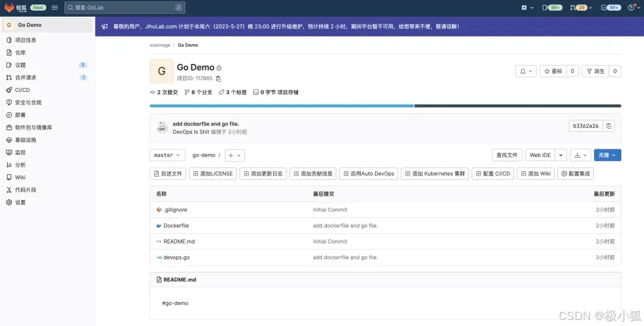Click go-demo in the path breadcrumb
The image size is (644, 326).
[x=204, y=155]
